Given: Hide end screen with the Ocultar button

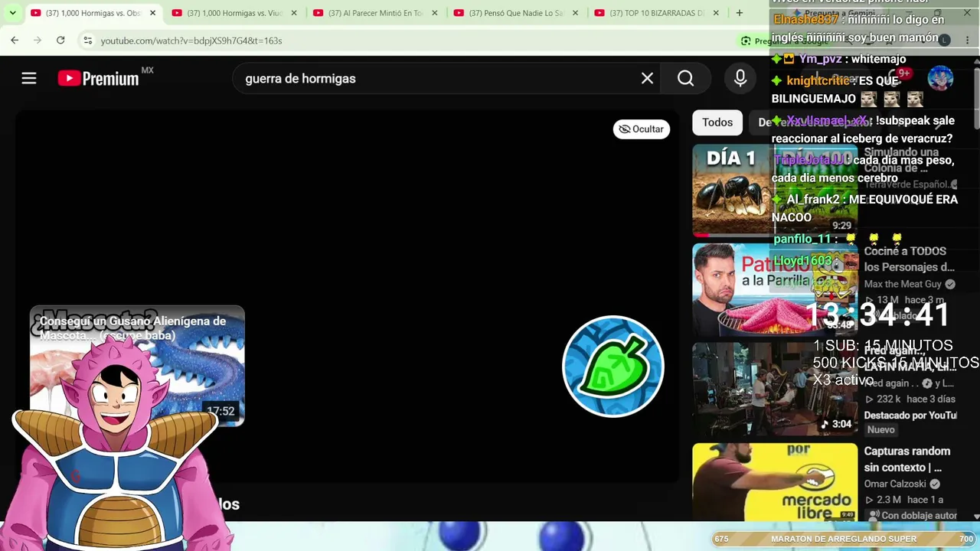Looking at the screenshot, I should click(x=642, y=129).
